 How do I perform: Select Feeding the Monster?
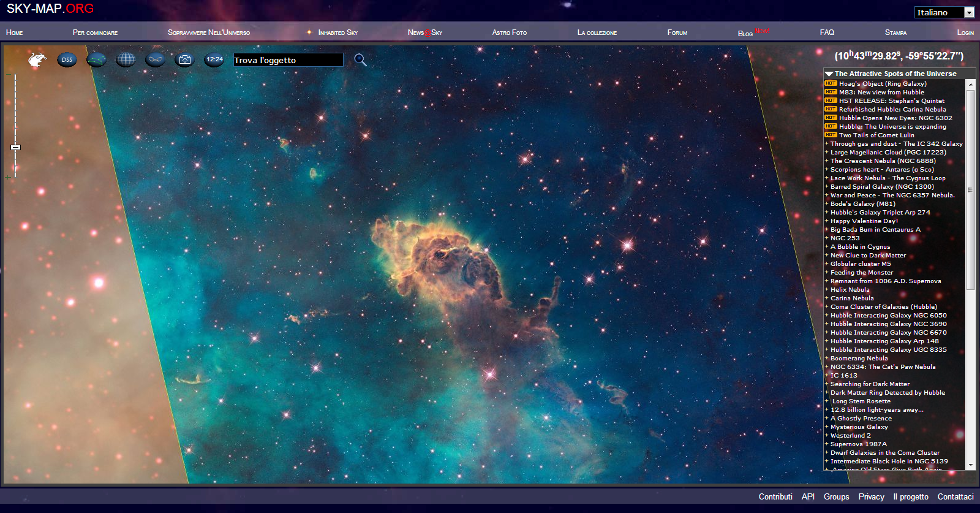(862, 272)
